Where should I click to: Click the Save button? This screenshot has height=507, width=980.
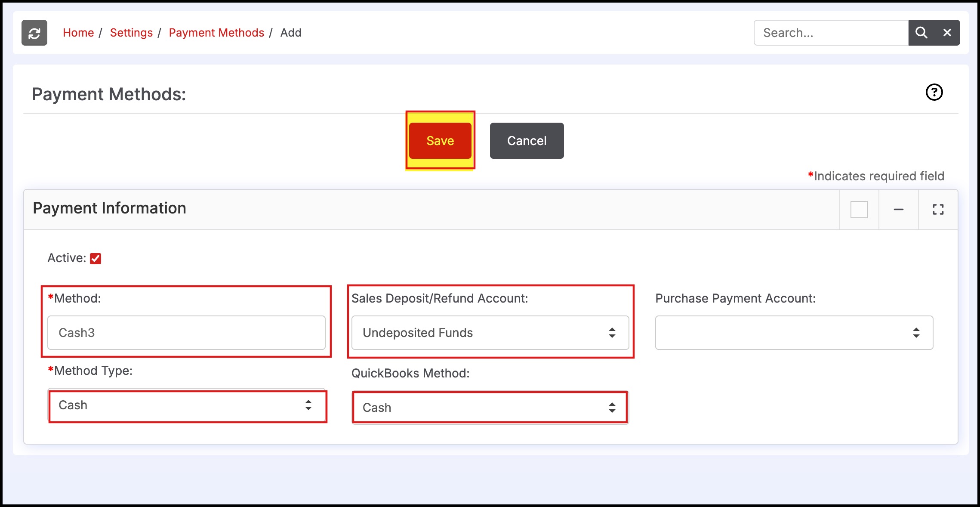point(440,141)
